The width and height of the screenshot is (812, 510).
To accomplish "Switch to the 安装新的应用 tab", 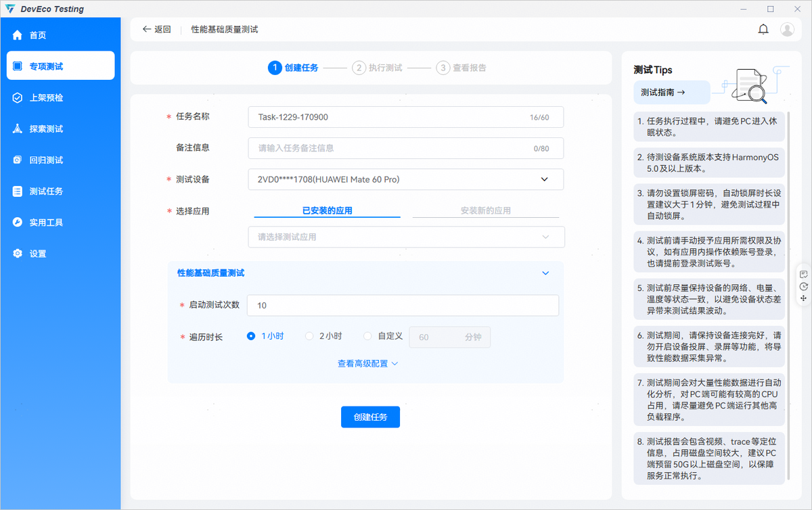I will [485, 211].
